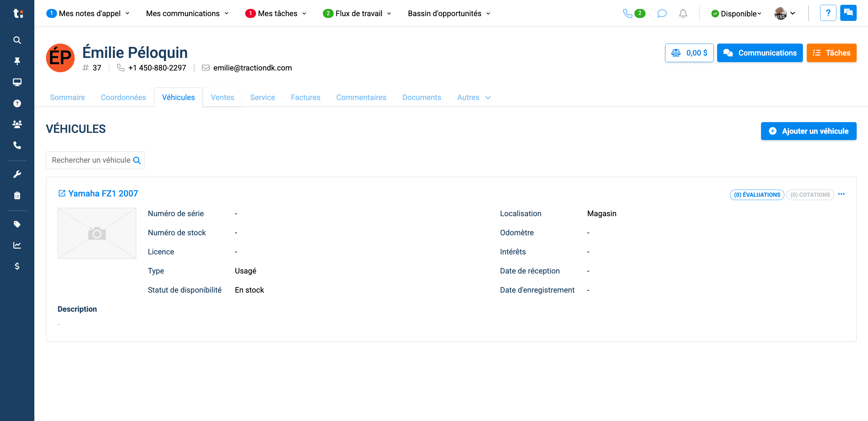Screen dimensions: 868x421
Task: Open the search icon in sidebar
Action: click(x=17, y=40)
